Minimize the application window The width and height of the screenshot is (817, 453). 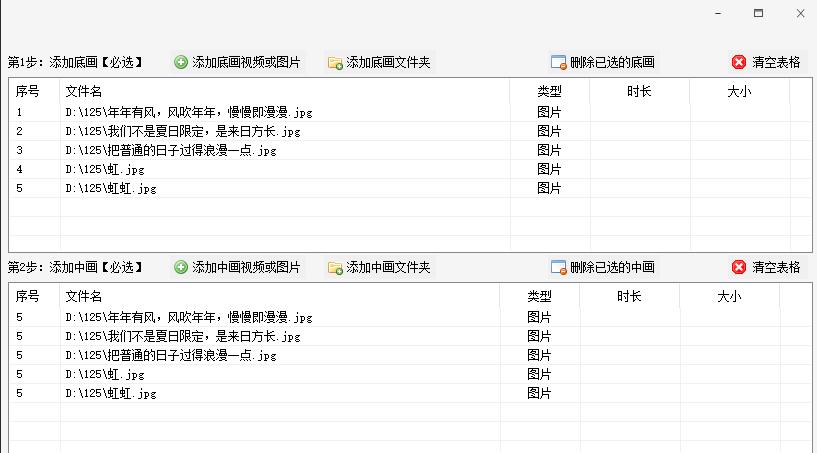(x=719, y=14)
